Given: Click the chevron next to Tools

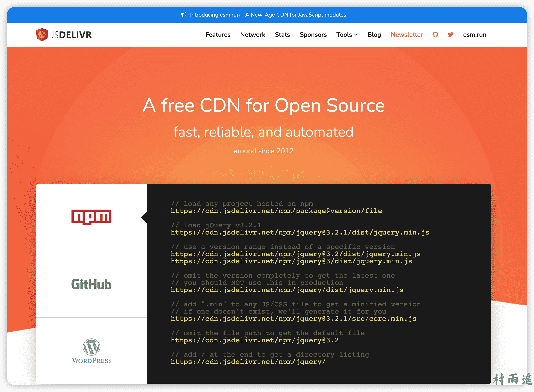Looking at the screenshot, I should (356, 35).
